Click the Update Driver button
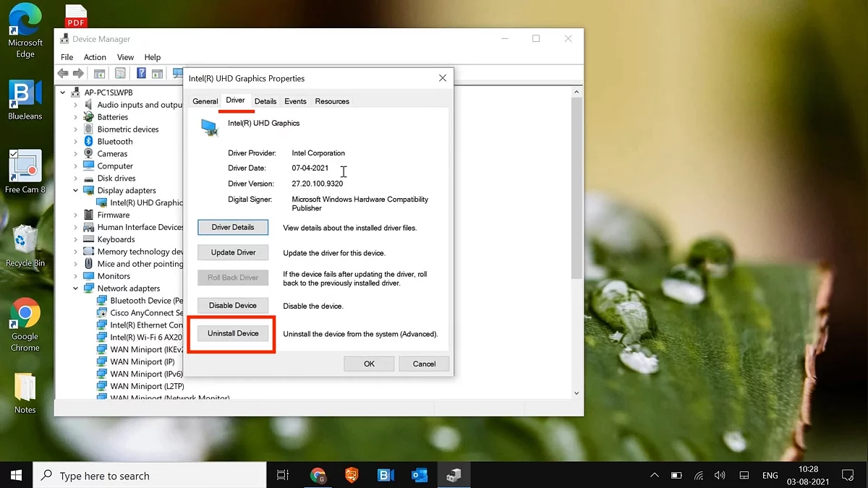 pos(233,252)
